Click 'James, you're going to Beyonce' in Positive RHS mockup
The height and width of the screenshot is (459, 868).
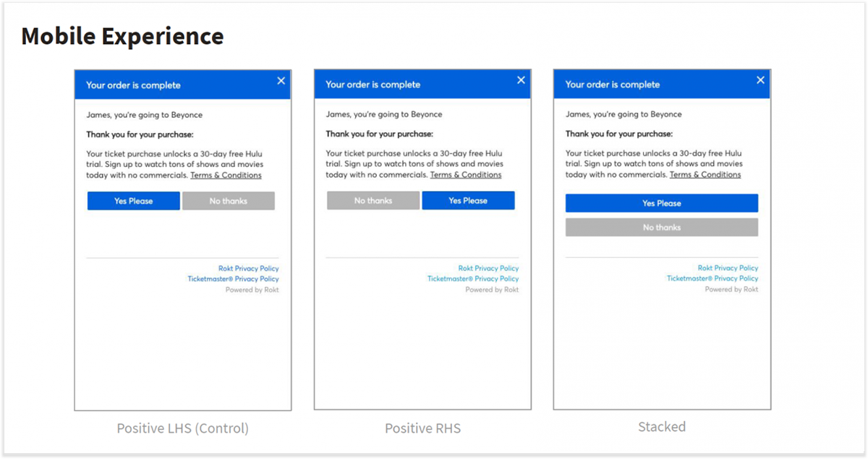384,114
